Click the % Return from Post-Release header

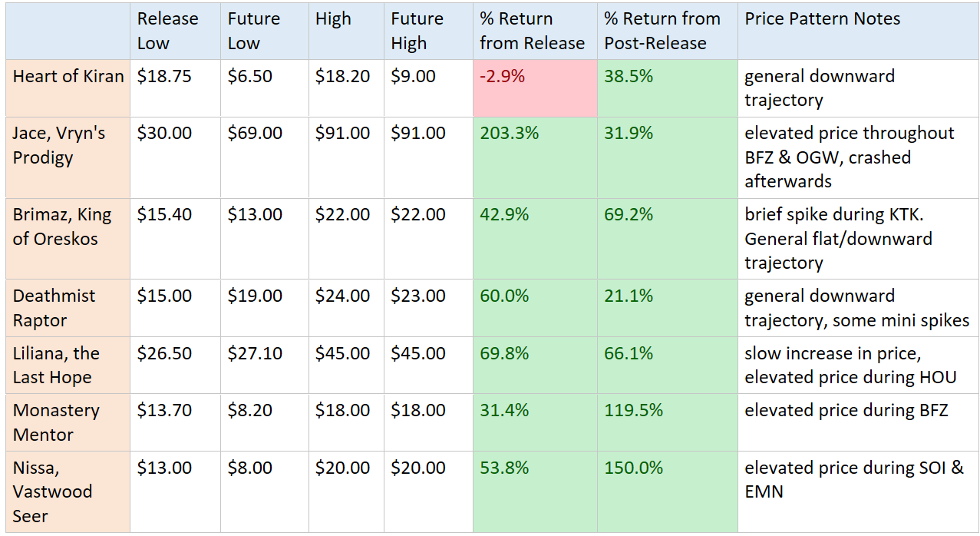[667, 31]
